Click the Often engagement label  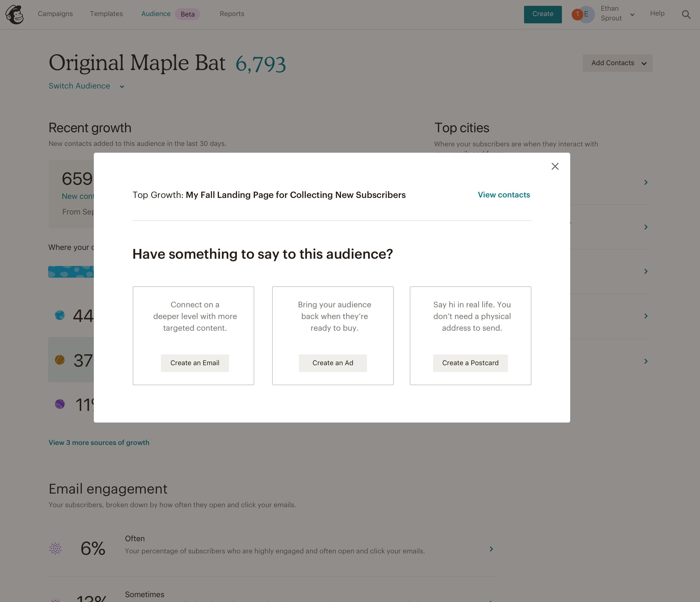pos(135,539)
